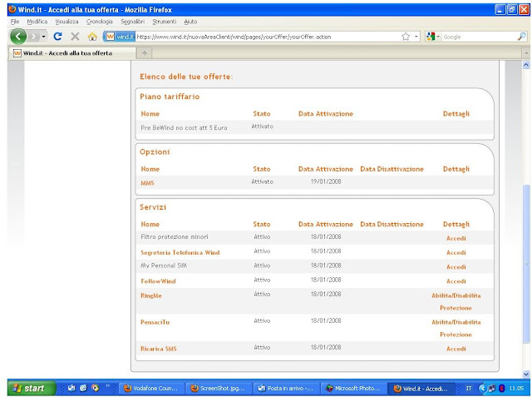The image size is (532, 397).
Task: Launch Internet Explorer from quick launch
Action: [83, 388]
